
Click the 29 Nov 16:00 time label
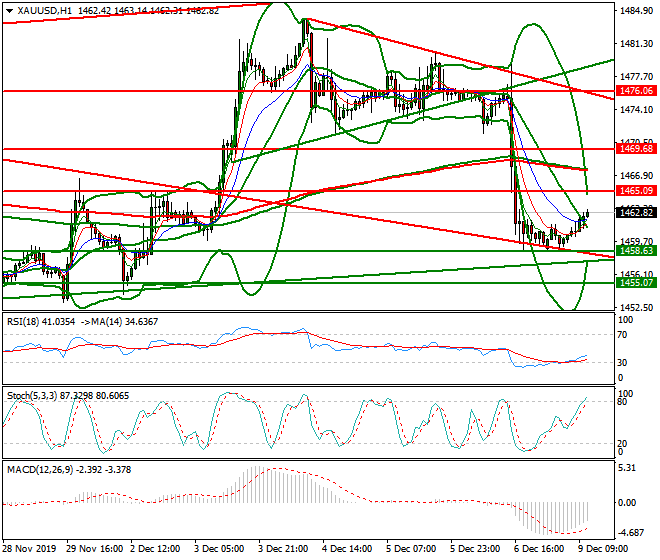(x=95, y=549)
